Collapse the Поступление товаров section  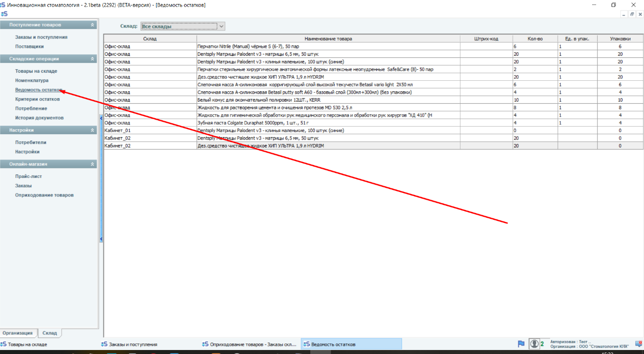point(92,25)
